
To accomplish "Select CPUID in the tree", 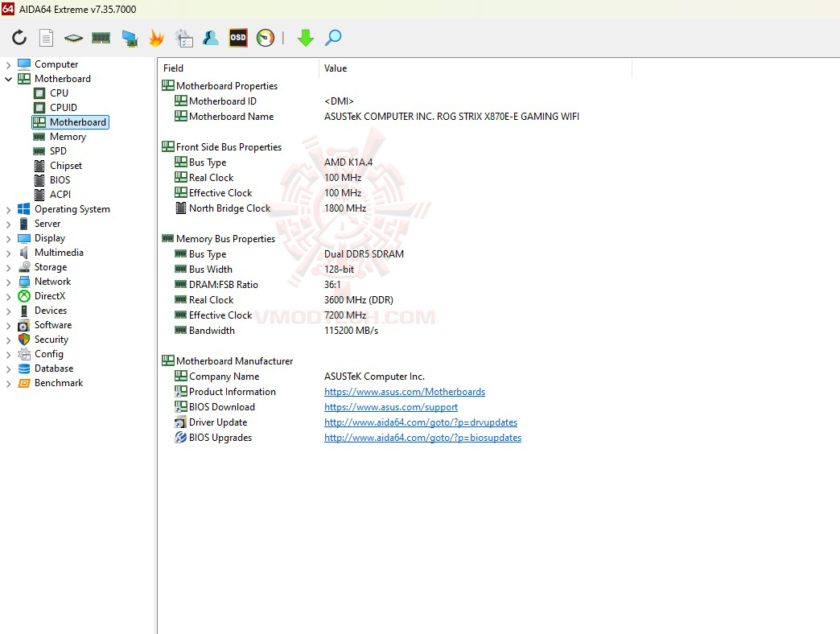I will click(x=64, y=108).
